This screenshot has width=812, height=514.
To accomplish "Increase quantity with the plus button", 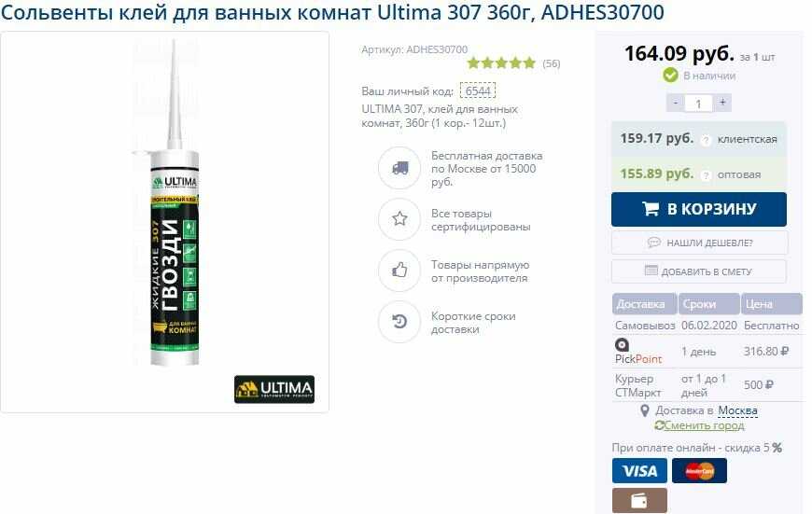I will tap(722, 103).
